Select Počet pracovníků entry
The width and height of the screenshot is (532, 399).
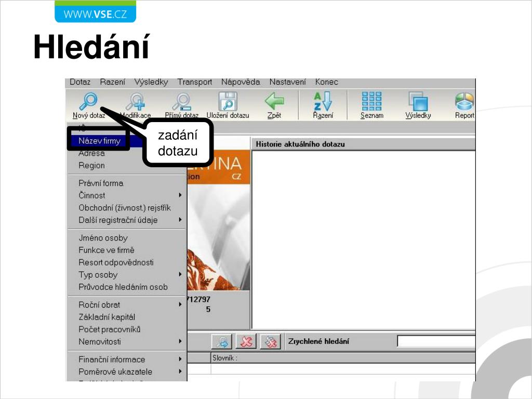point(109,329)
